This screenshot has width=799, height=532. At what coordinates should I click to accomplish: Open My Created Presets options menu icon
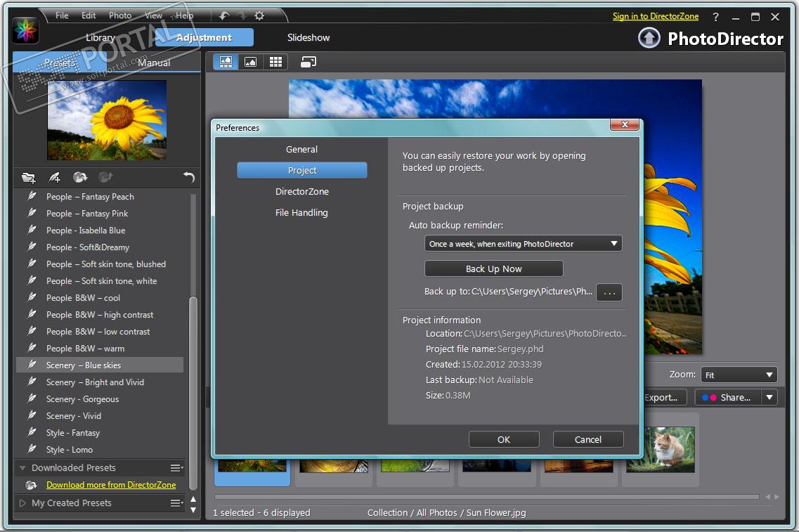[x=176, y=503]
